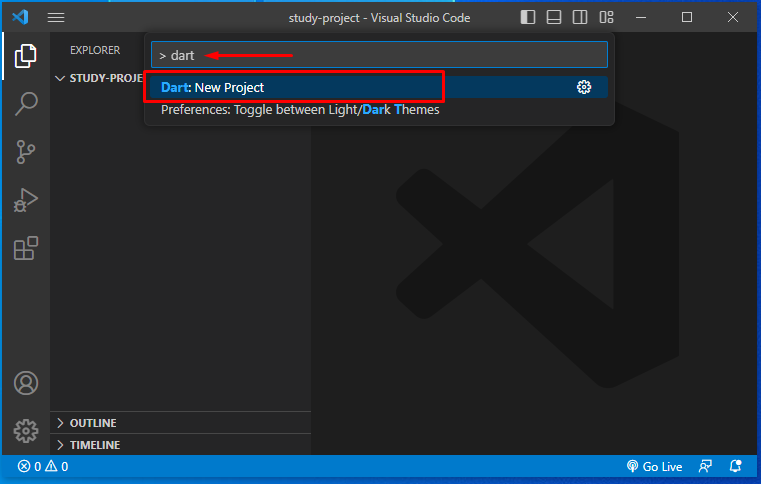Open the Accounts menu icon
This screenshot has width=761, height=484.
click(26, 383)
